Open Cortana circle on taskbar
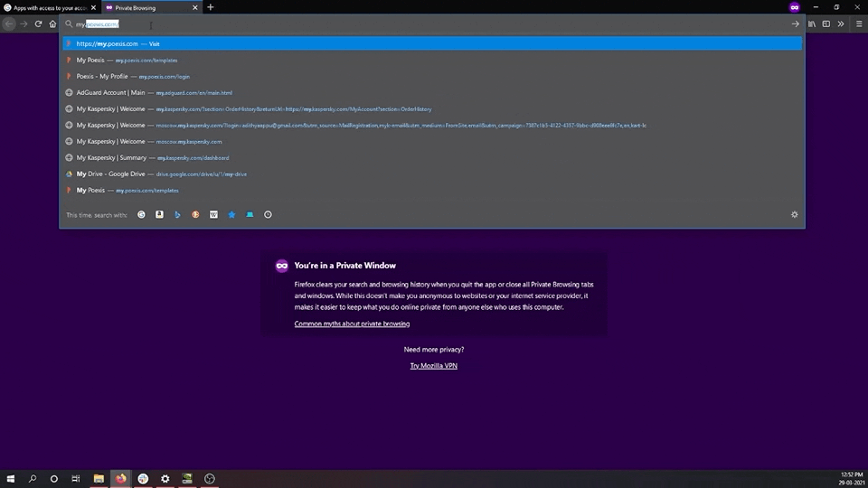The image size is (868, 488). [53, 479]
